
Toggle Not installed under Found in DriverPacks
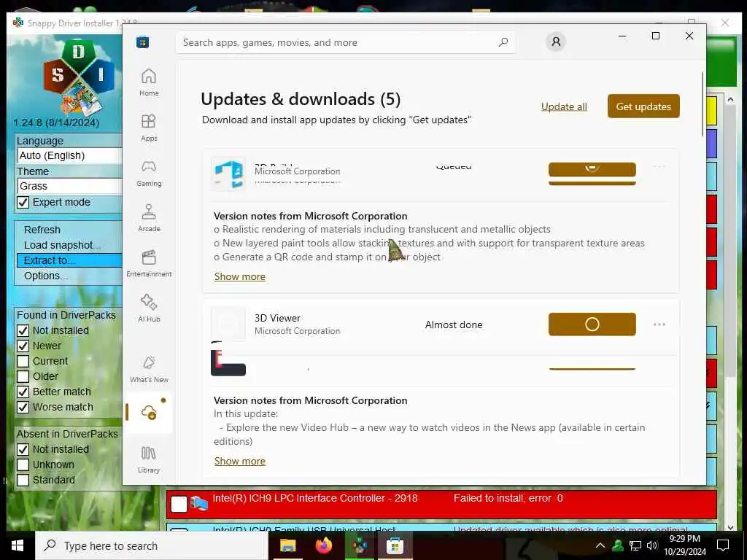pyautogui.click(x=23, y=330)
